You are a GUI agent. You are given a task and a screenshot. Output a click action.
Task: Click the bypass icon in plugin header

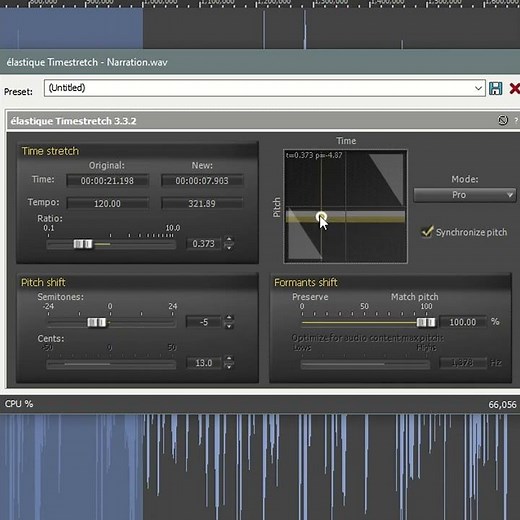pyautogui.click(x=503, y=120)
